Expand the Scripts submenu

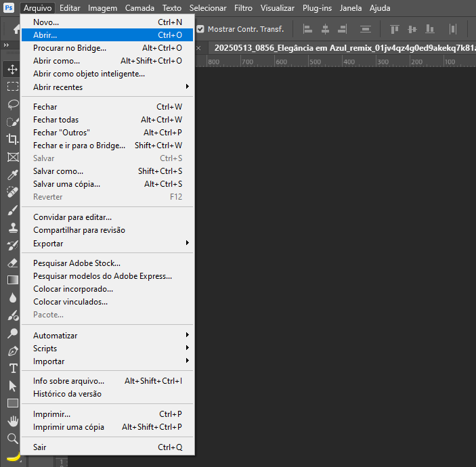tap(107, 349)
